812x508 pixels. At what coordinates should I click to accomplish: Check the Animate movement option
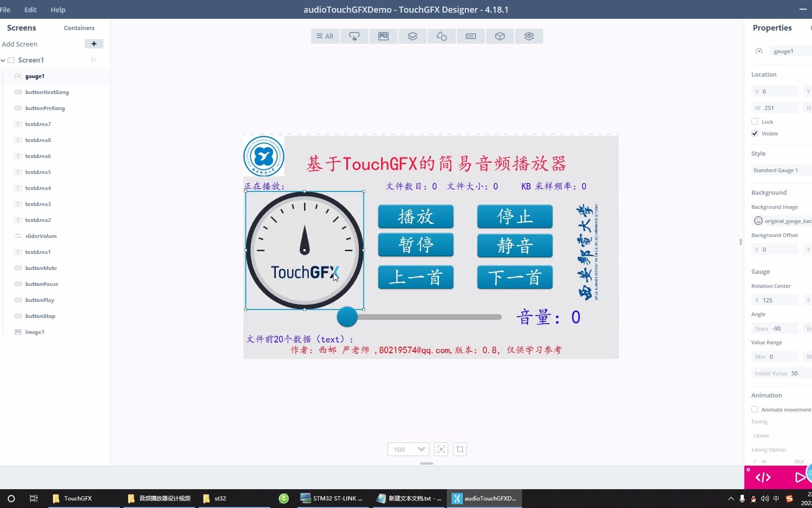[755, 409]
